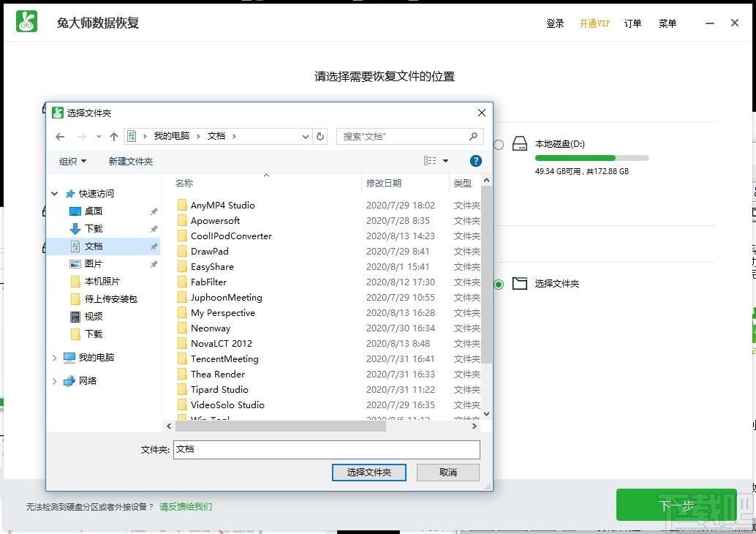This screenshot has height=534, width=756.
Task: Click the AnyMP4 Studio folder icon
Action: 182,205
